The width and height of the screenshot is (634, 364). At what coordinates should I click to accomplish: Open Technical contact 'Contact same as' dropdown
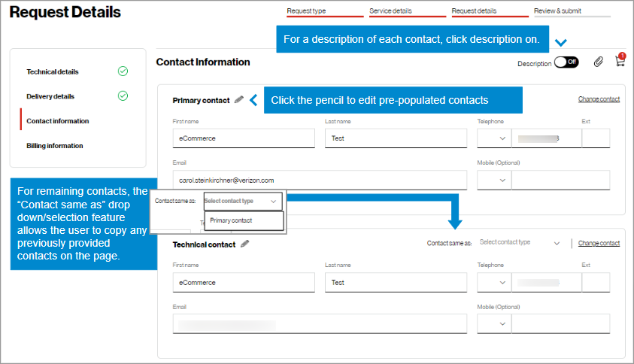(x=520, y=243)
